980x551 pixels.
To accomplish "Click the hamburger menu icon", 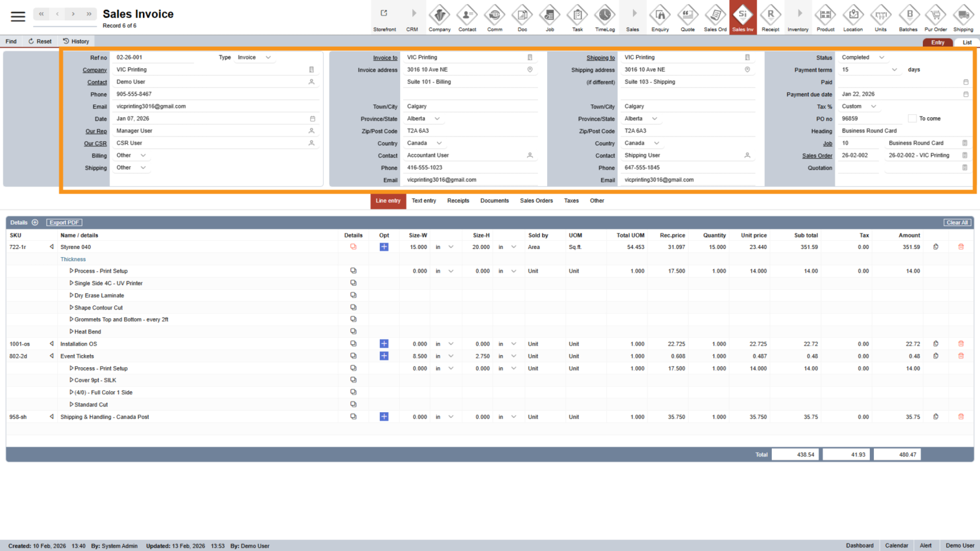I will pyautogui.click(x=18, y=16).
